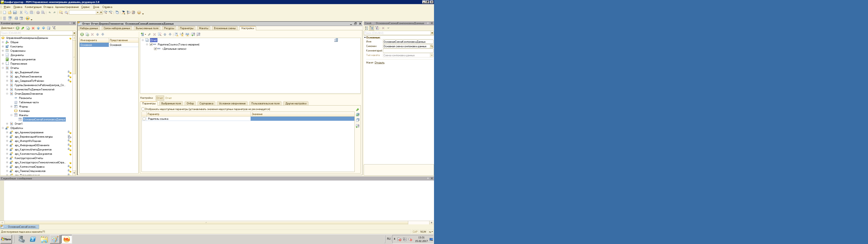Expand the Справочники tree node
The height and width of the screenshot is (244, 868).
click(x=3, y=51)
